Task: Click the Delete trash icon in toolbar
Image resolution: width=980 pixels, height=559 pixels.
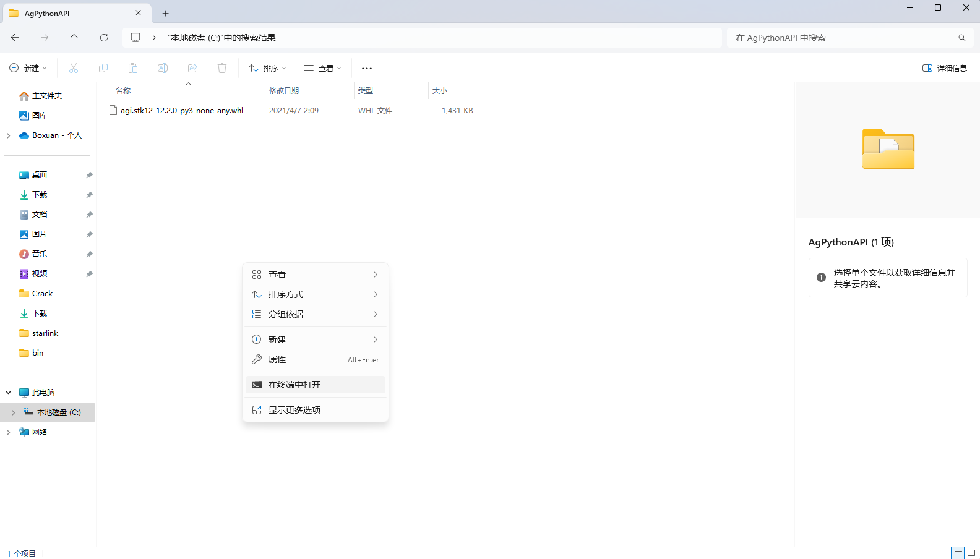Action: click(222, 68)
